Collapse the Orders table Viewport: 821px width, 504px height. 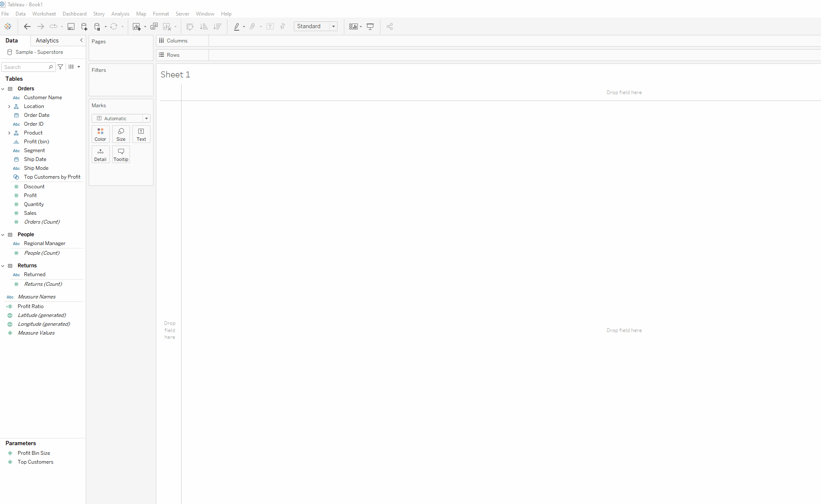tap(3, 89)
